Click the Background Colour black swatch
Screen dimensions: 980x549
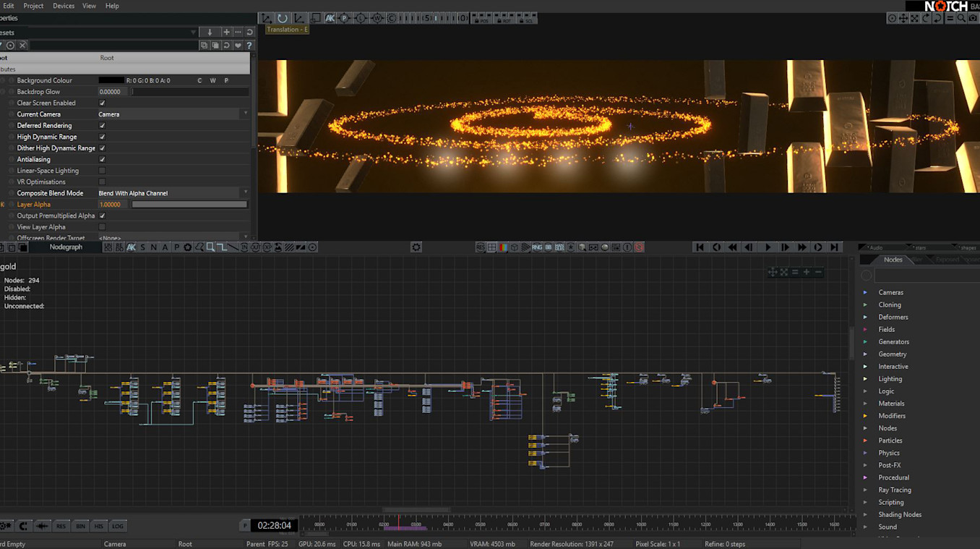tap(111, 80)
